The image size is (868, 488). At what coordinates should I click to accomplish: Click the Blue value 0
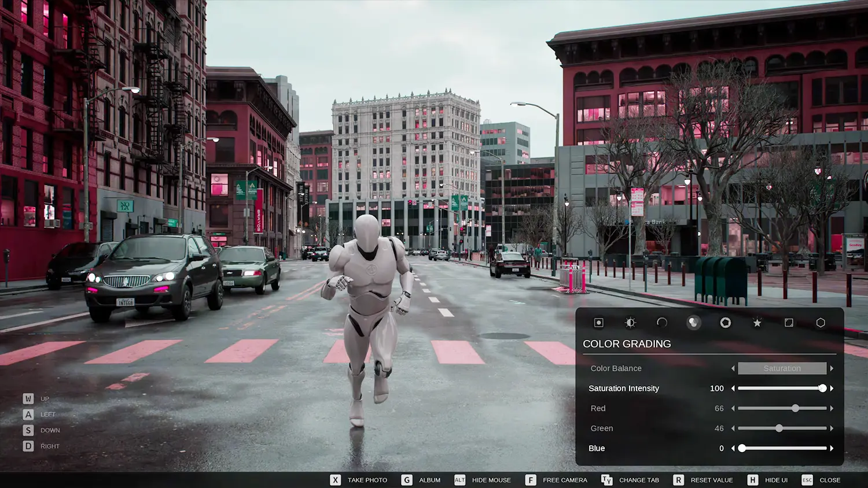(x=722, y=448)
